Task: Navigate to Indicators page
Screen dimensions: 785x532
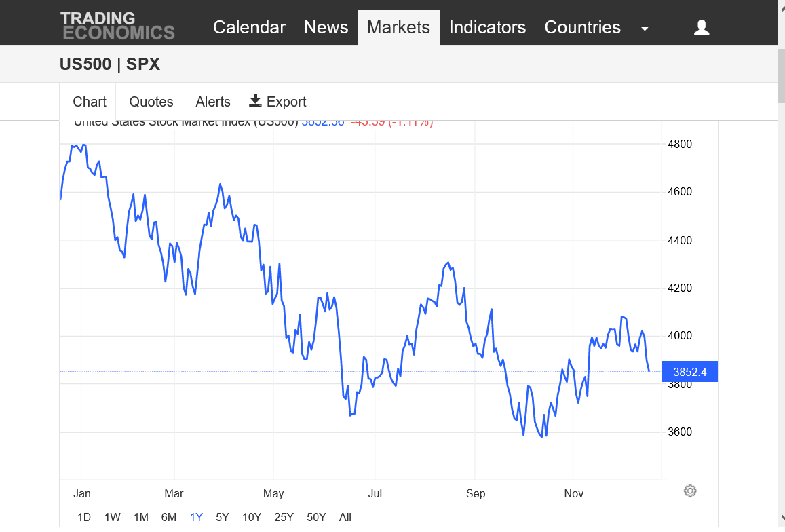Action: pos(487,27)
